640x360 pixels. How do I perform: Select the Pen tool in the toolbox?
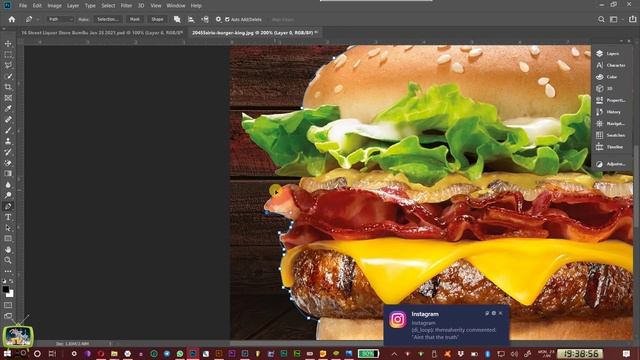click(x=8, y=206)
